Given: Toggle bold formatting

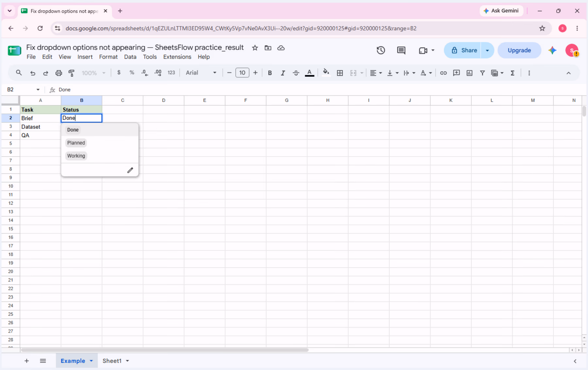Looking at the screenshot, I should click(x=270, y=73).
